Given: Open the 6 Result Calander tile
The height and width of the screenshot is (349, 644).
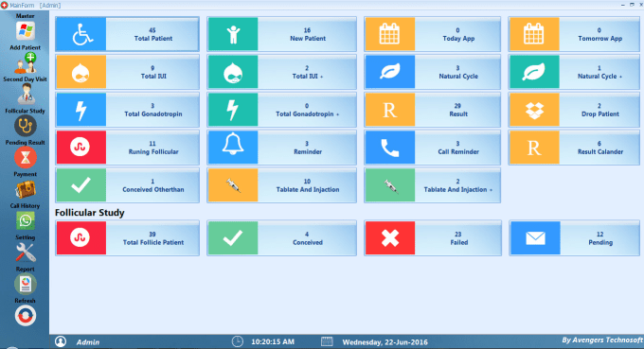Looking at the screenshot, I should tap(574, 148).
